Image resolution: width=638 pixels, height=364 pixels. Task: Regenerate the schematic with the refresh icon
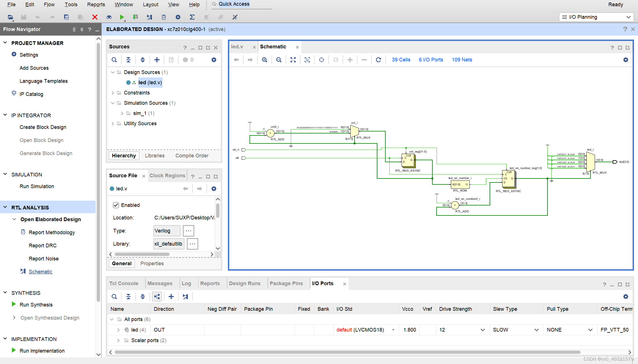coord(378,60)
